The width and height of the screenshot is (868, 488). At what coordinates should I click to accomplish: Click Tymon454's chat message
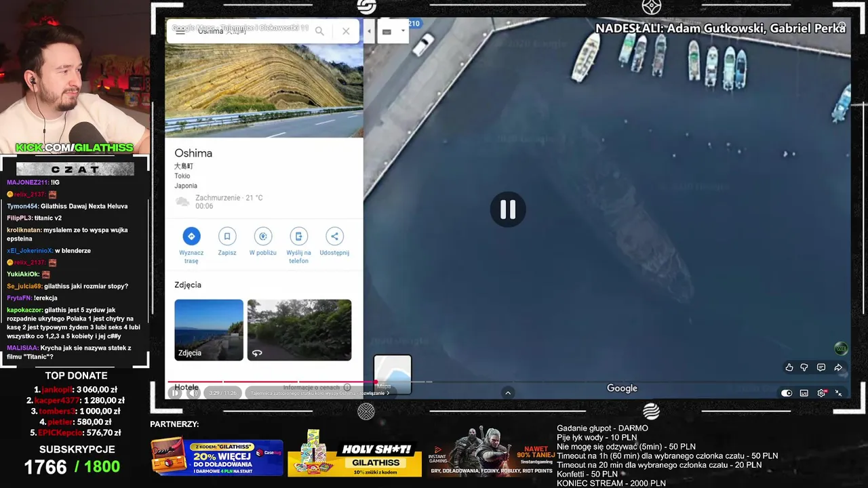(67, 206)
